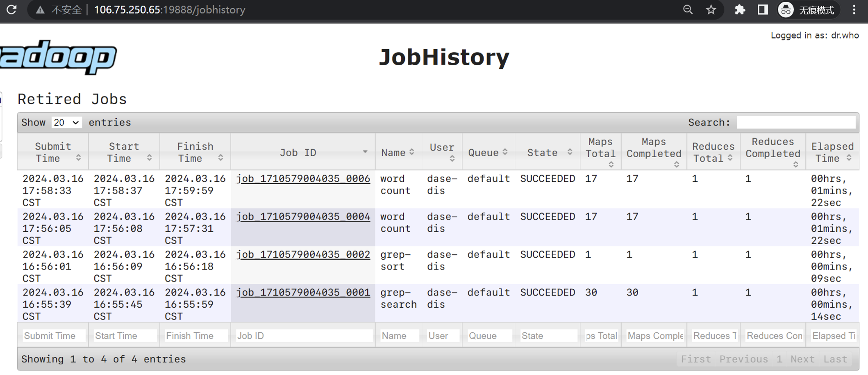
Task: Click the browser address bar URL
Action: pyautogui.click(x=170, y=10)
